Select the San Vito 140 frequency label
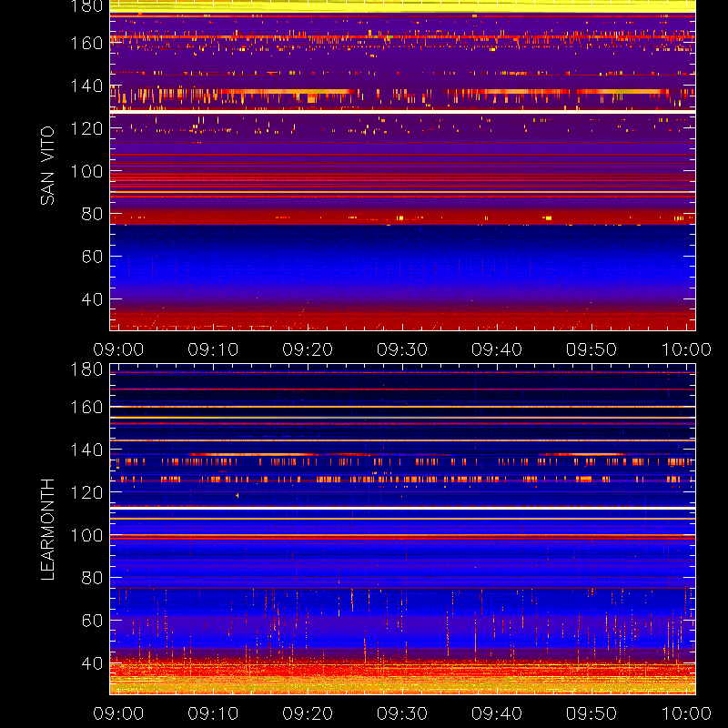The image size is (728, 728). pyautogui.click(x=86, y=86)
